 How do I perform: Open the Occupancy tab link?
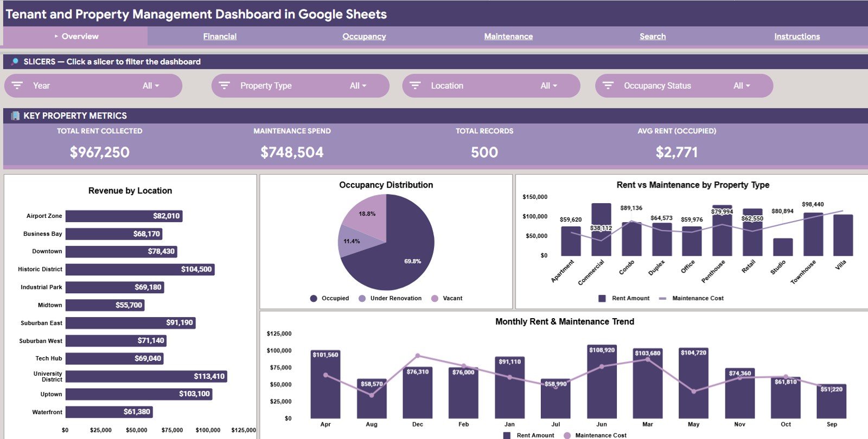(364, 36)
